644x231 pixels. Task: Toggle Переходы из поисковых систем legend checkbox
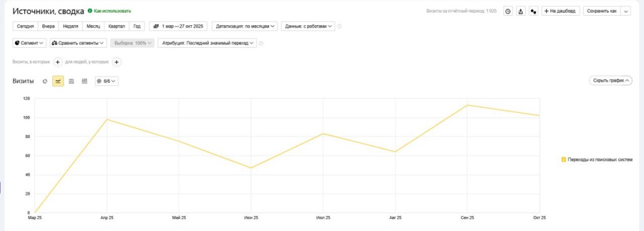pos(563,159)
